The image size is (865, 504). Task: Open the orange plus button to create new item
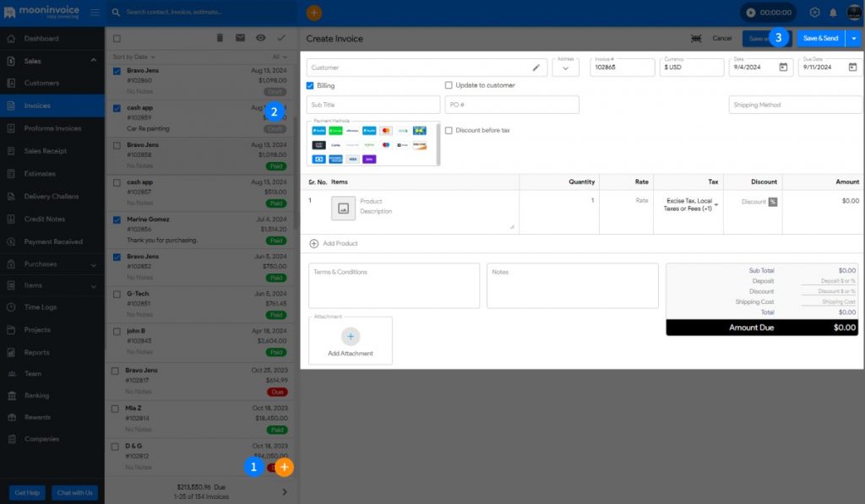pos(285,466)
